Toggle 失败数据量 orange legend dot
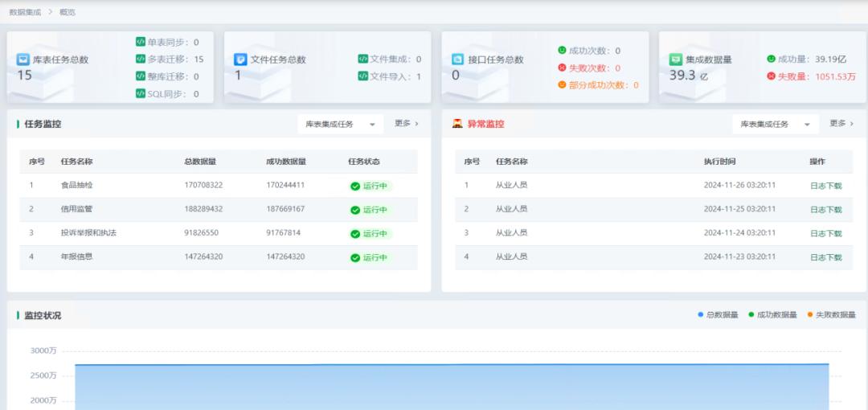The image size is (868, 410). [x=810, y=314]
